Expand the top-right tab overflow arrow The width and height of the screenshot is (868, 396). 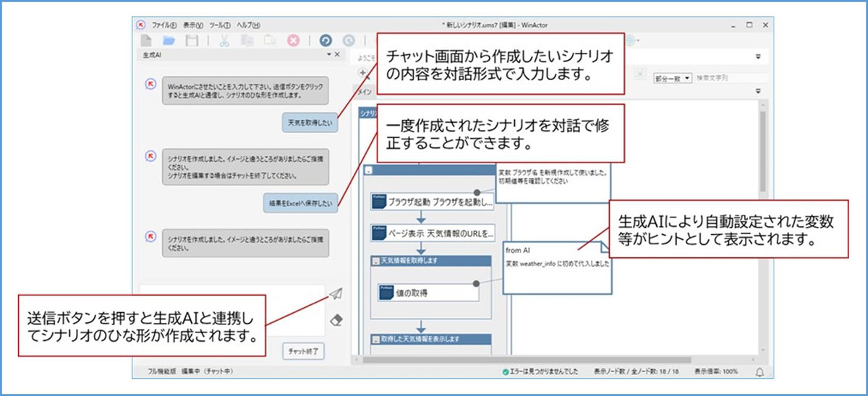(759, 56)
